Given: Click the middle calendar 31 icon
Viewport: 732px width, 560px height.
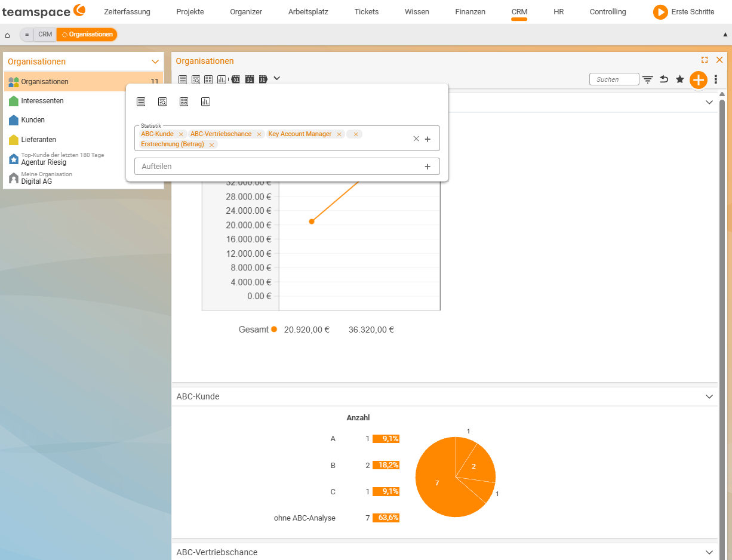Looking at the screenshot, I should point(250,79).
